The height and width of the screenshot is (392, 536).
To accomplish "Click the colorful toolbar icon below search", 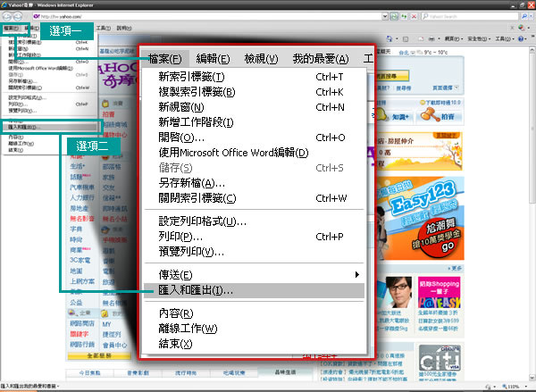I will pyautogui.click(x=522, y=28).
